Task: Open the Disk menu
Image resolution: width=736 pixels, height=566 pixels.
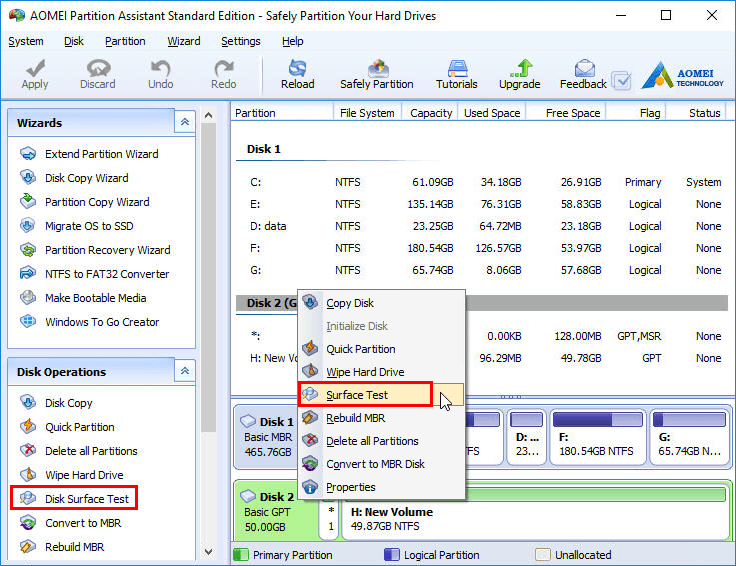Action: tap(74, 41)
